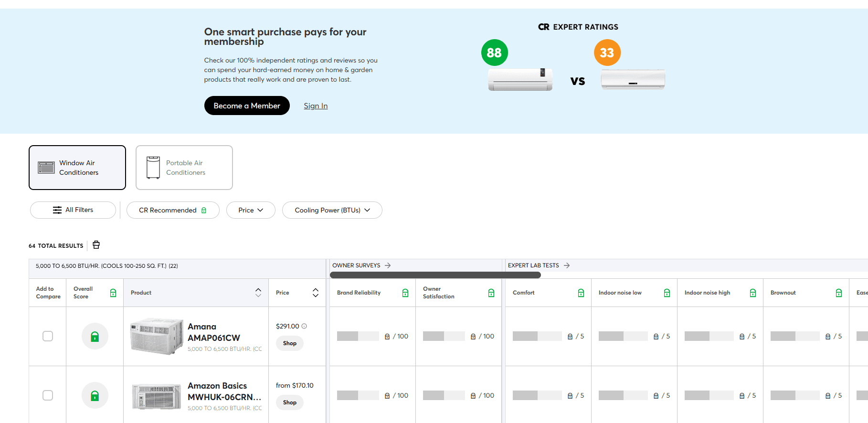Click locked overall score for Amana

tap(95, 336)
